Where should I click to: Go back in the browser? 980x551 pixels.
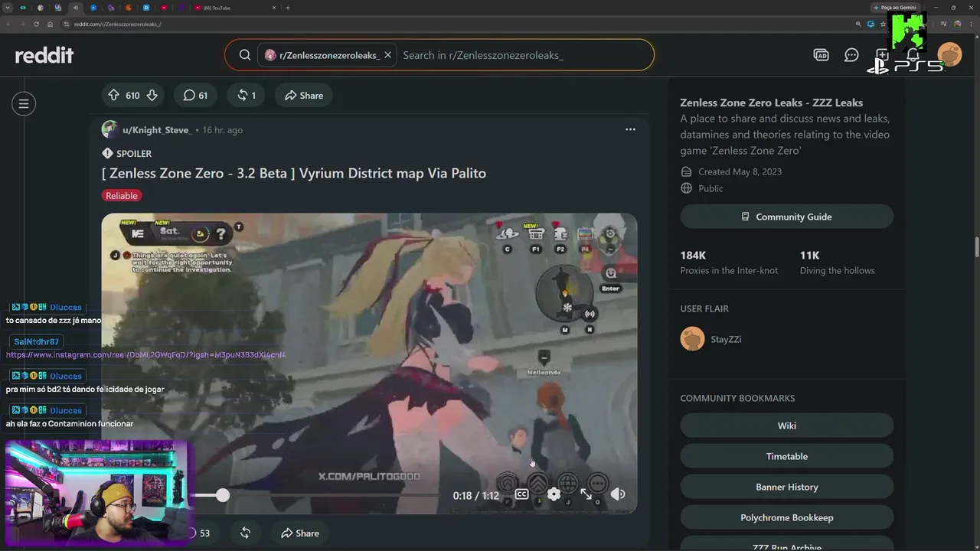(x=8, y=24)
